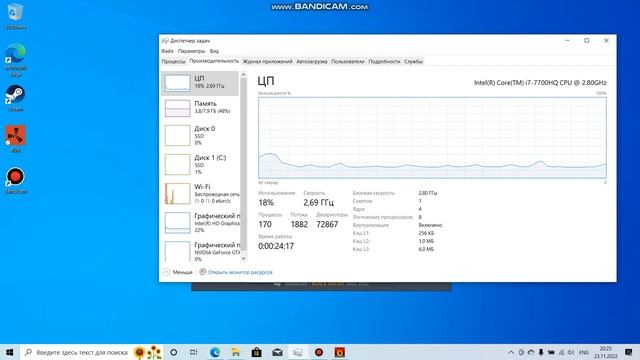
Task: Select the ЦП (CPU) performance item
Action: coord(200,83)
